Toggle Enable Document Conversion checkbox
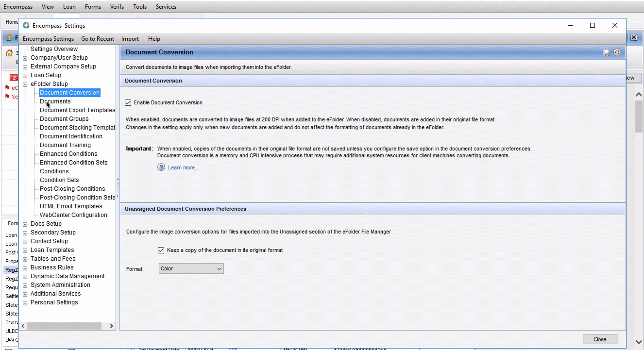The height and width of the screenshot is (350, 644). (128, 102)
